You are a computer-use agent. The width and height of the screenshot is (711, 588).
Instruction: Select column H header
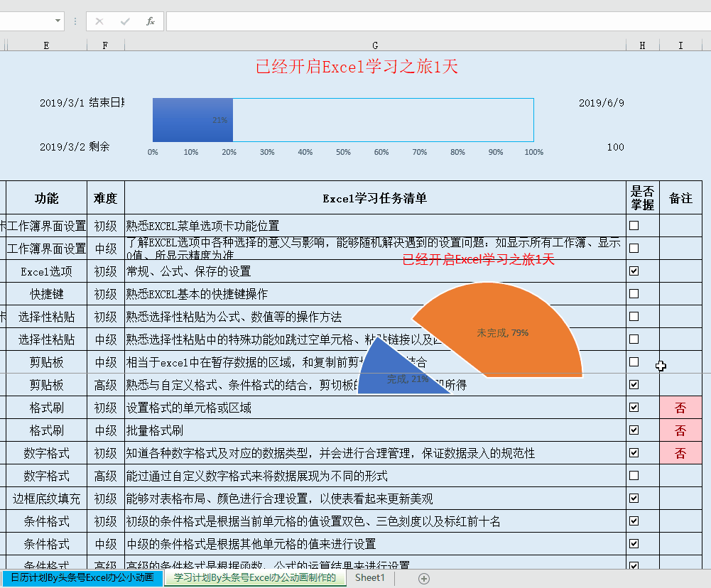[x=643, y=45]
